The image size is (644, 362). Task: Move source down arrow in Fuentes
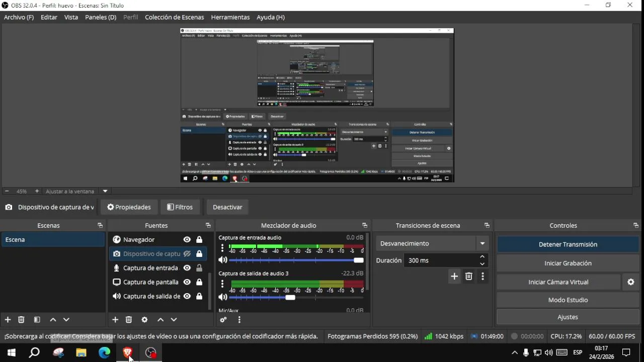point(174,320)
